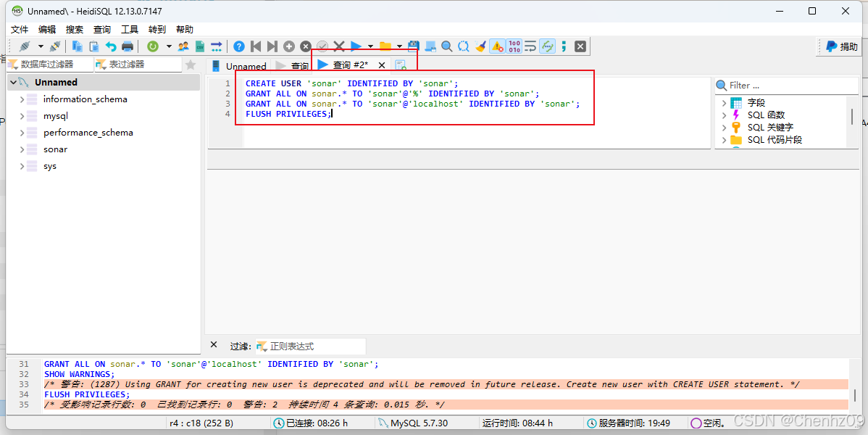Screen dimensions: 868x435
Task: Close the 查询 #2 tab
Action: (381, 65)
